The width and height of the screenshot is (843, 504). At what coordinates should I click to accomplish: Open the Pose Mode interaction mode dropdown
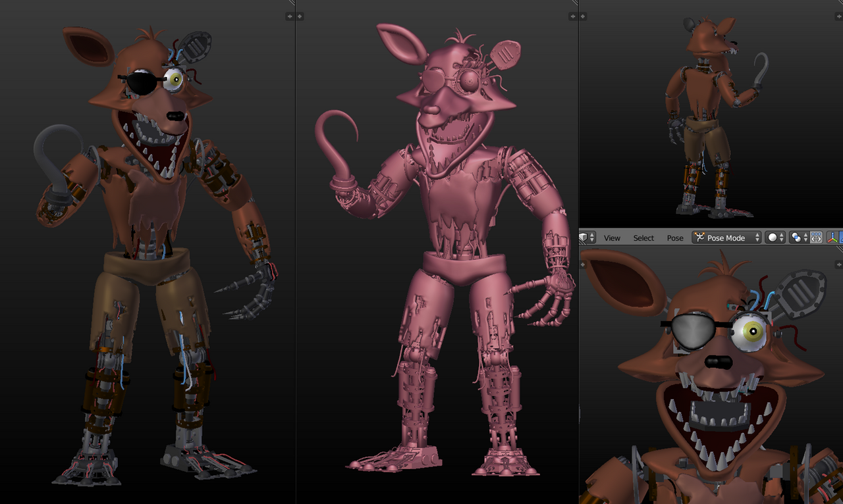(727, 238)
